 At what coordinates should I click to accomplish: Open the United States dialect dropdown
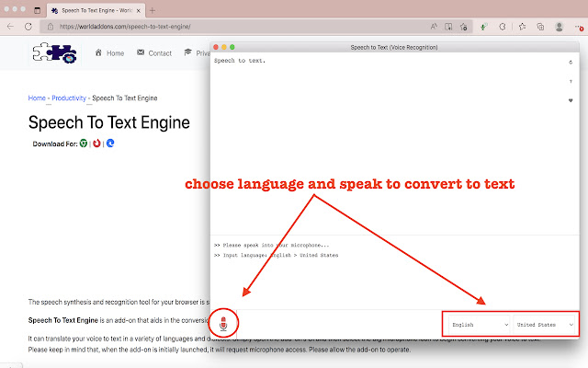(x=545, y=325)
